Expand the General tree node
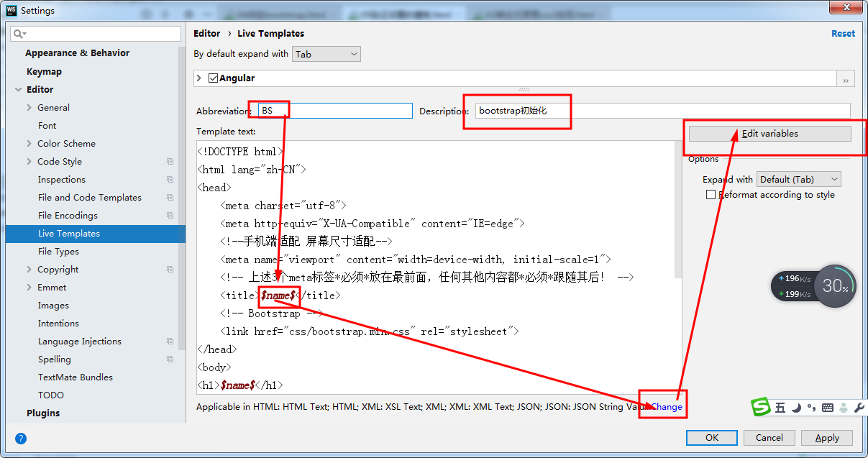 [29, 108]
